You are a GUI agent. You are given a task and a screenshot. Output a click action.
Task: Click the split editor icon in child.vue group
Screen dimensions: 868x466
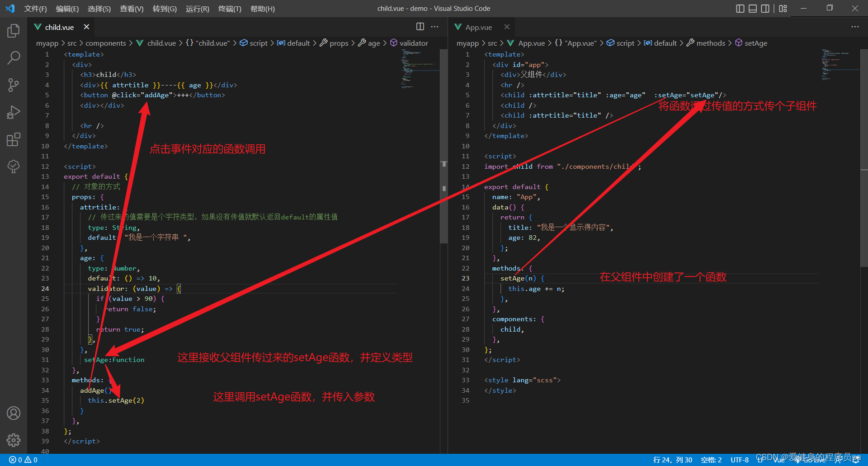tap(420, 27)
